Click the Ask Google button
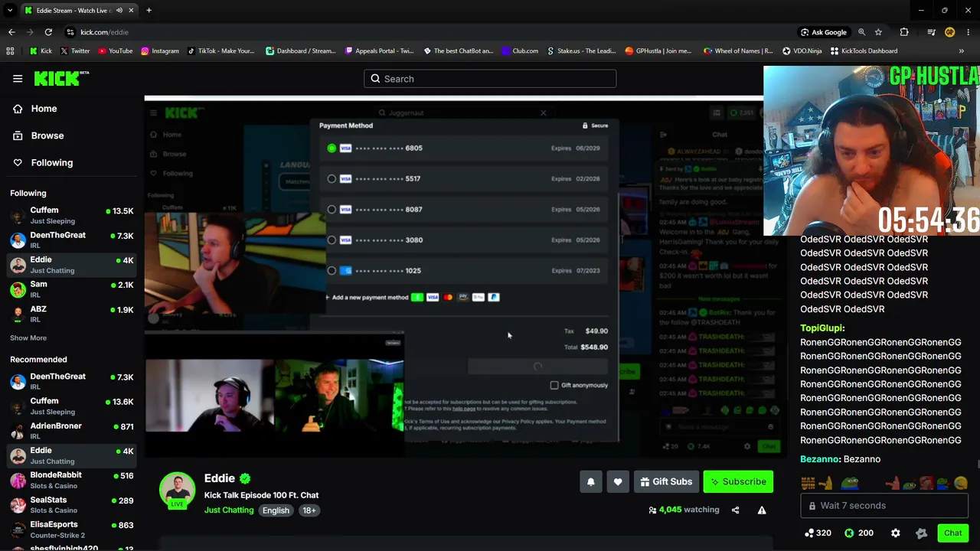980x551 pixels. pos(824,32)
